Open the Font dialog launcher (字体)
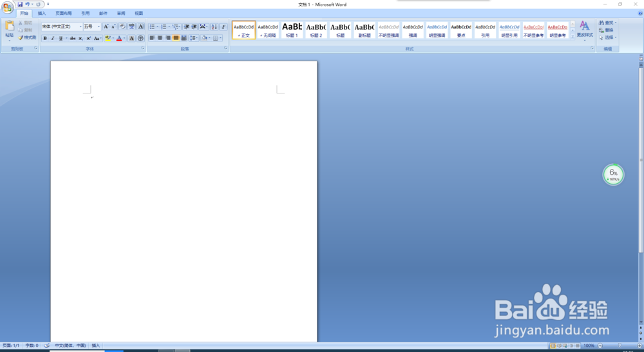 pyautogui.click(x=143, y=48)
